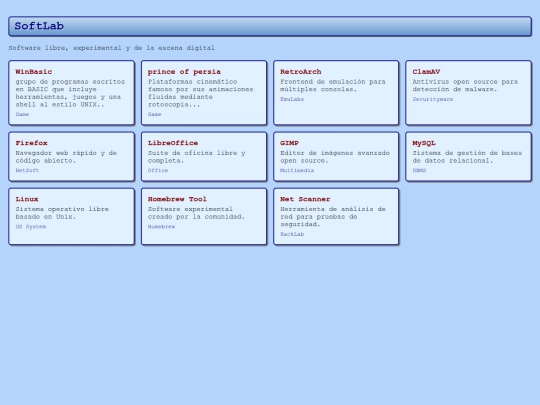Open the Linux card title
This screenshot has height=405, width=540.
click(x=27, y=199)
